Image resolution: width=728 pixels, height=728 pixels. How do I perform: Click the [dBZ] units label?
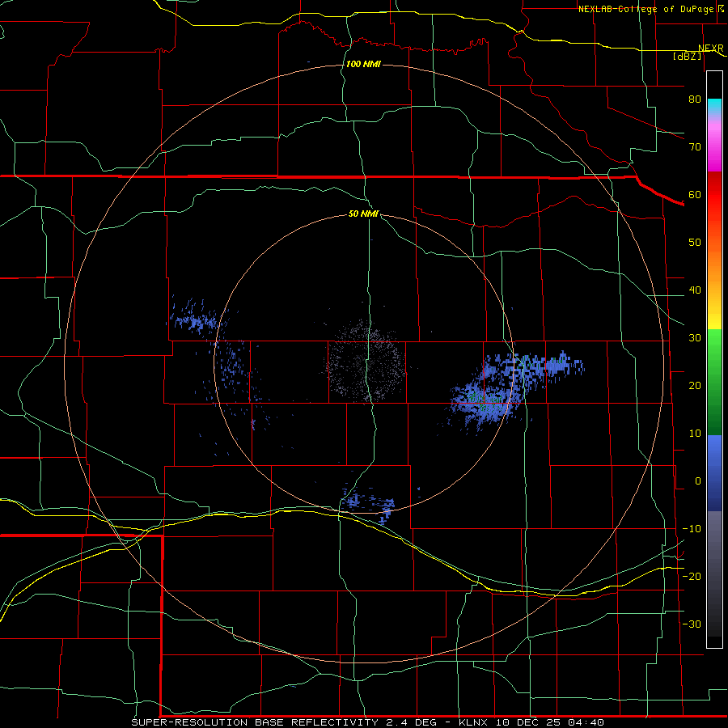point(687,56)
